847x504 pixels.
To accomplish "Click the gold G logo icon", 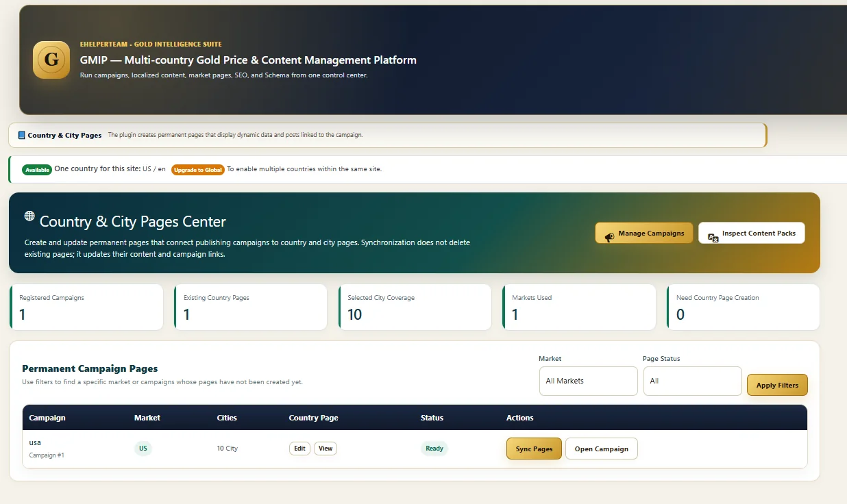I will click(x=51, y=60).
